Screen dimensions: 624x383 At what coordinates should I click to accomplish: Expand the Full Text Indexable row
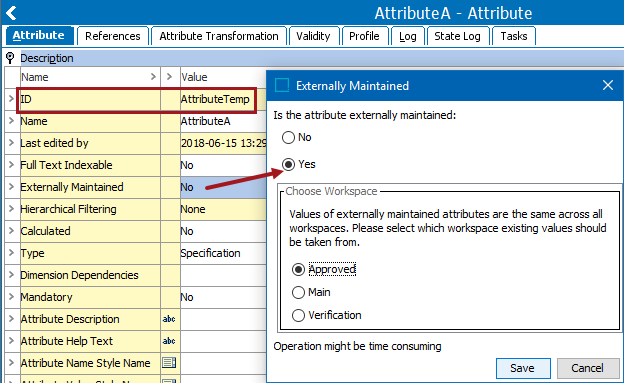click(12, 164)
